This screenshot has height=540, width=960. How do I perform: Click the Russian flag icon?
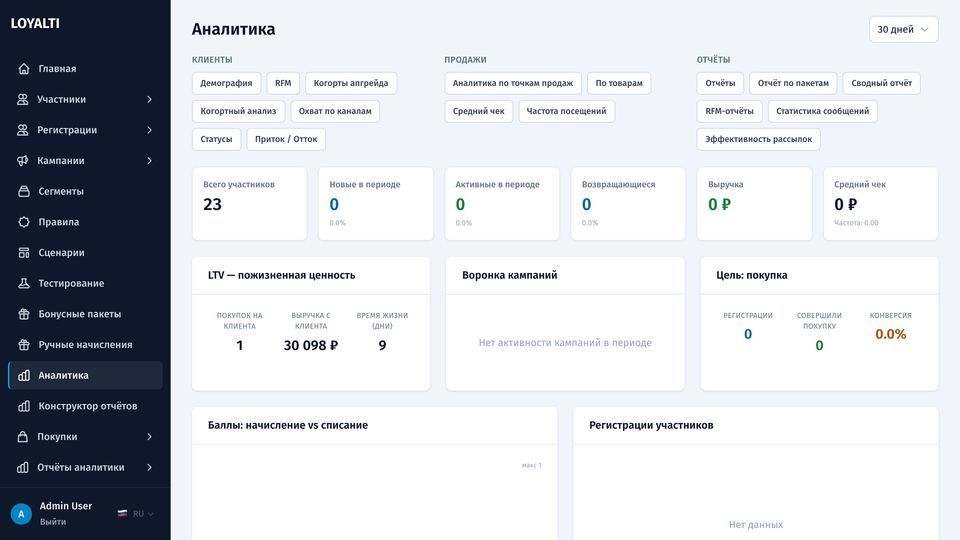point(122,514)
